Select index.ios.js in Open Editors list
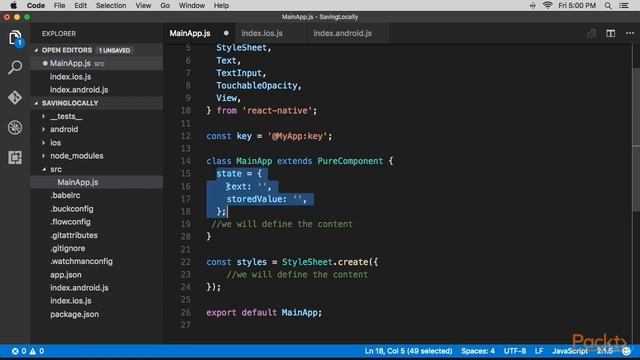Viewport: 640px width, 360px height. pyautogui.click(x=97, y=77)
